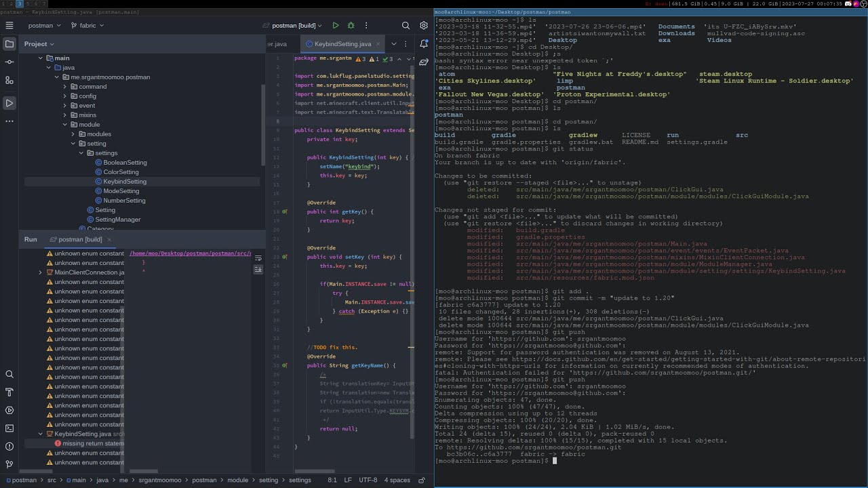Debug the postman build configuration
The width and height of the screenshot is (868, 488).
tap(351, 25)
